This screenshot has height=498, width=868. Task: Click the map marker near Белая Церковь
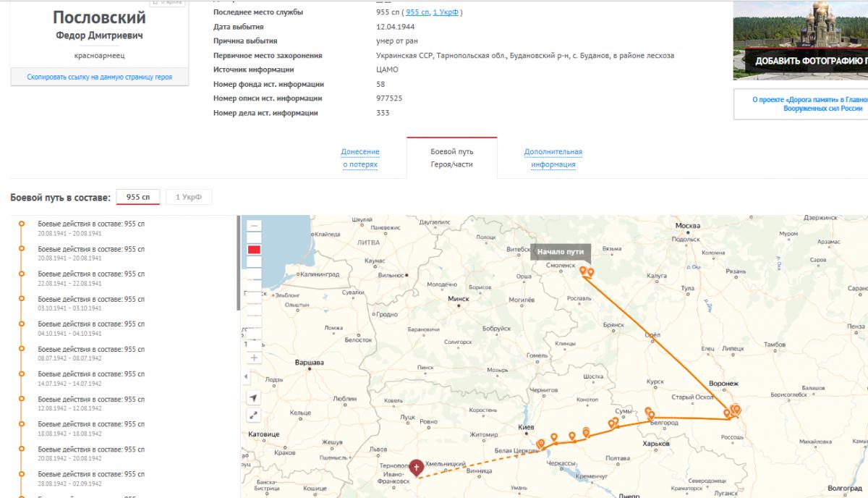pyautogui.click(x=540, y=443)
